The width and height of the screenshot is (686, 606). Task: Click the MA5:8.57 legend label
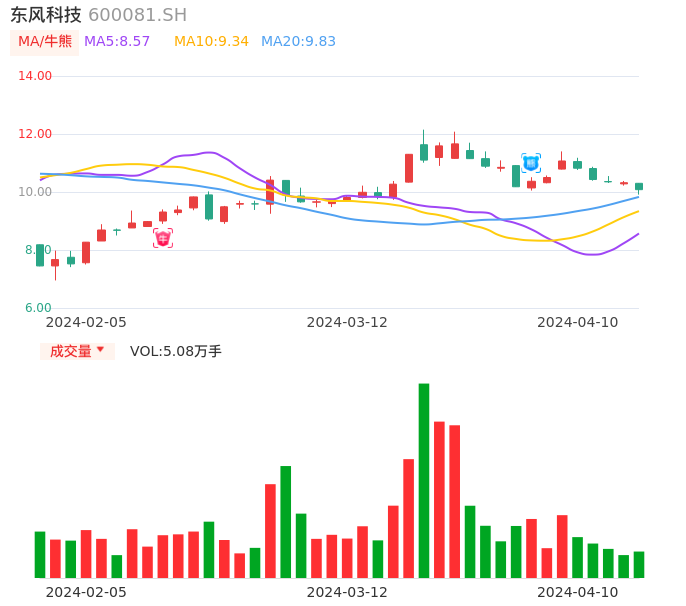[117, 42]
